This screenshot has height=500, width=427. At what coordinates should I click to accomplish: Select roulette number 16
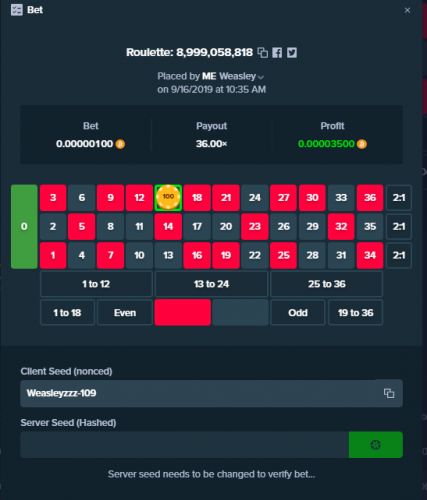click(x=197, y=255)
